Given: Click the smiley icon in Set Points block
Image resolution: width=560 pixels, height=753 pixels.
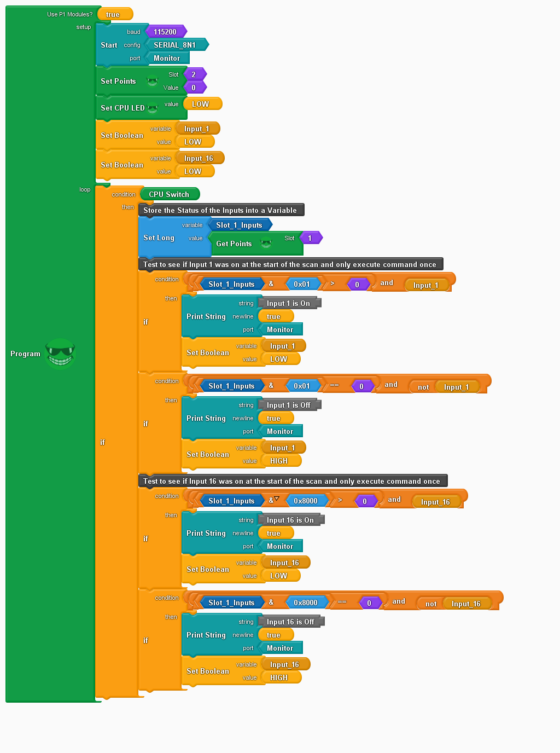Looking at the screenshot, I should 153,82.
